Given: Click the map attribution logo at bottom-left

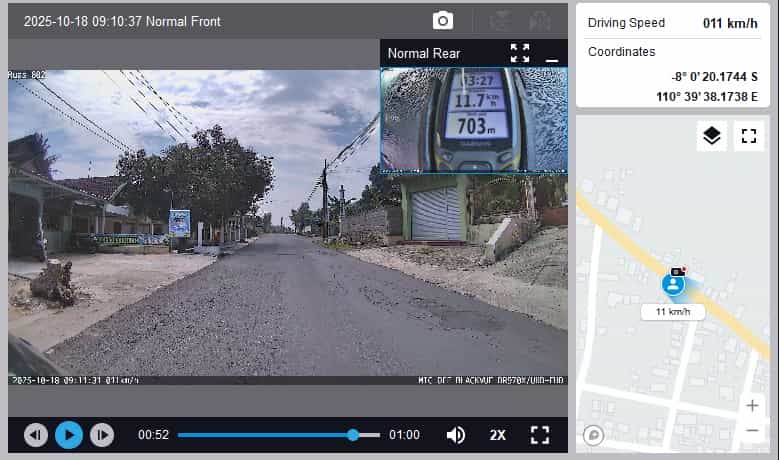Looking at the screenshot, I should 594,435.
